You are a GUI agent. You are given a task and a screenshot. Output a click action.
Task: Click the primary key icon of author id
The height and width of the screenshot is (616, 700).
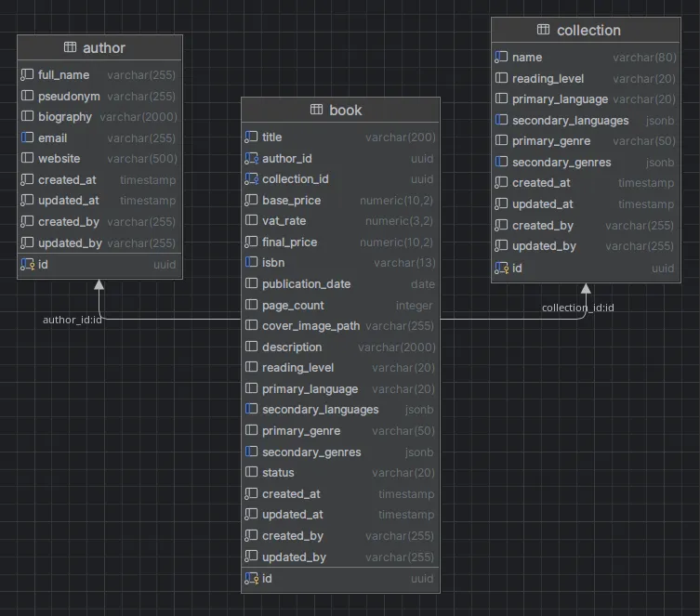[x=28, y=265]
